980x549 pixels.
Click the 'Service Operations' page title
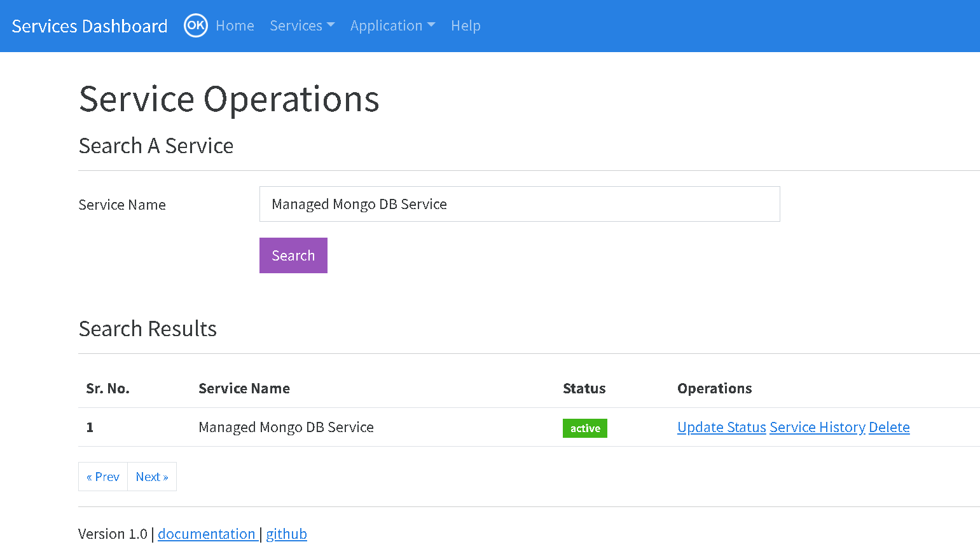coord(229,99)
